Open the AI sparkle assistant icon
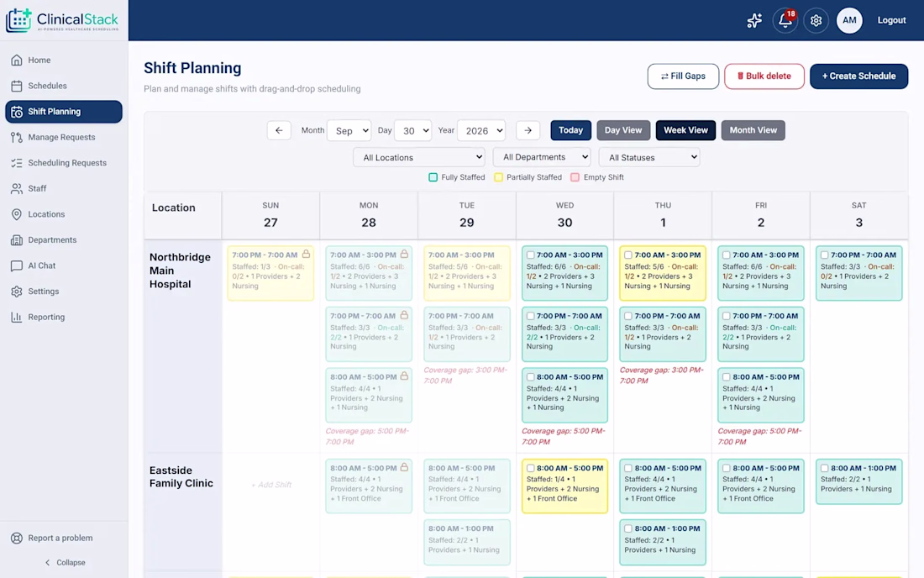 (754, 21)
